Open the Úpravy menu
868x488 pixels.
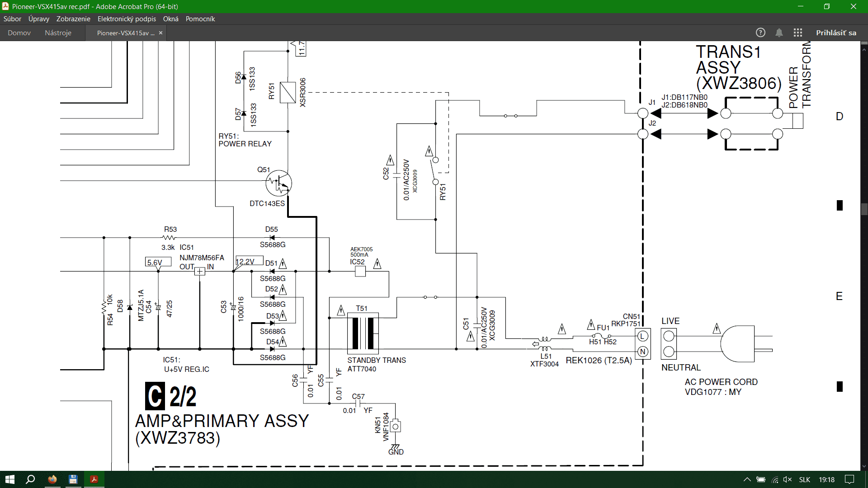tap(39, 19)
